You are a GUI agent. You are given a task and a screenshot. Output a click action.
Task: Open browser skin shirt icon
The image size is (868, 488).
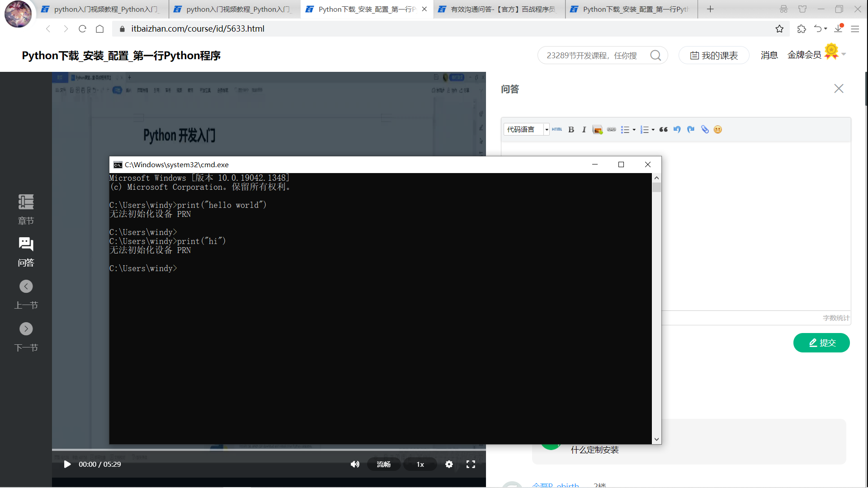802,9
